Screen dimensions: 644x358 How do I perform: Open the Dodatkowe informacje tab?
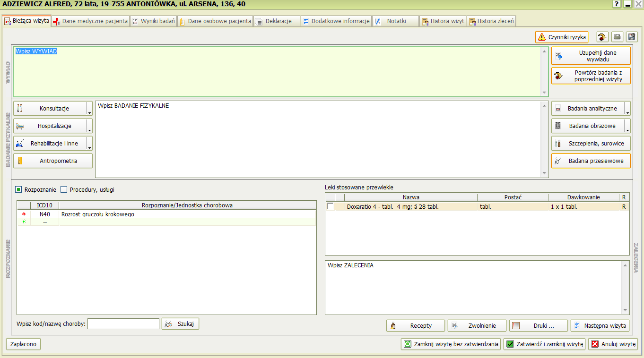tap(336, 21)
